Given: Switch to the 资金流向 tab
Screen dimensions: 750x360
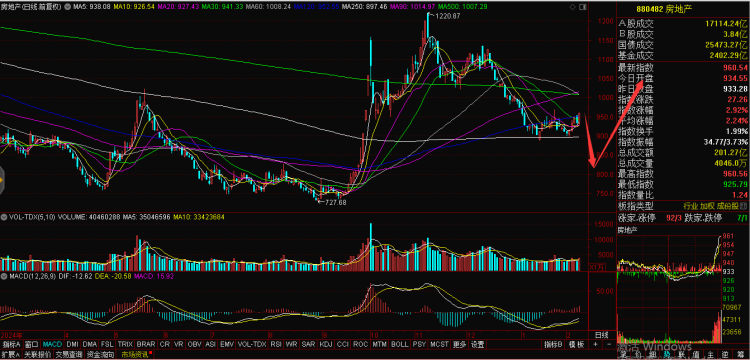Looking at the screenshot, I should 100,355.
